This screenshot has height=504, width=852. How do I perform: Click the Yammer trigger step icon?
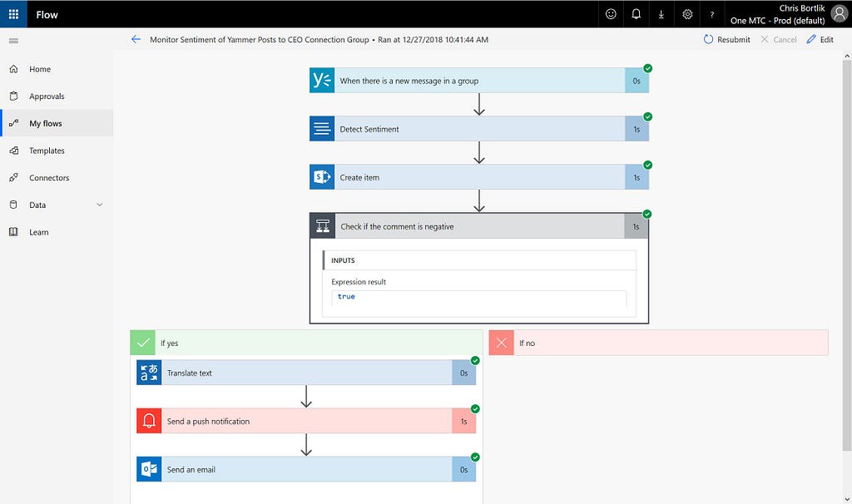click(322, 81)
